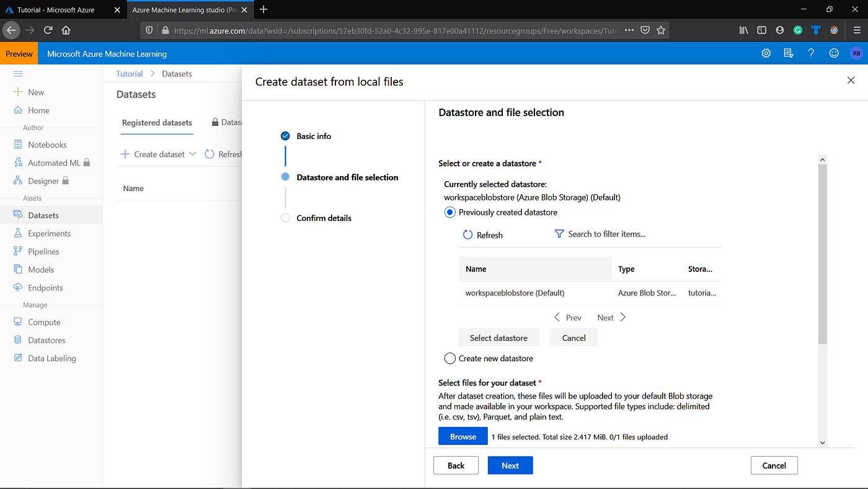Open the help question mark icon
Image resolution: width=868 pixels, height=489 pixels.
[811, 53]
